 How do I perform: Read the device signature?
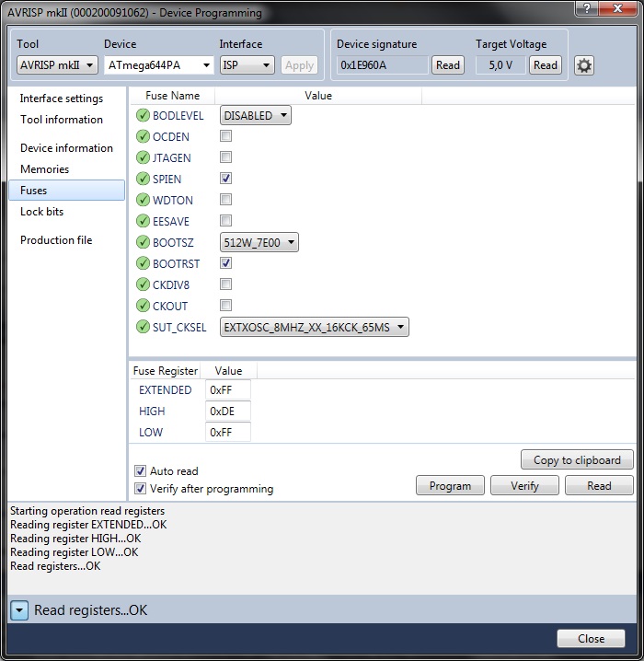click(x=448, y=65)
